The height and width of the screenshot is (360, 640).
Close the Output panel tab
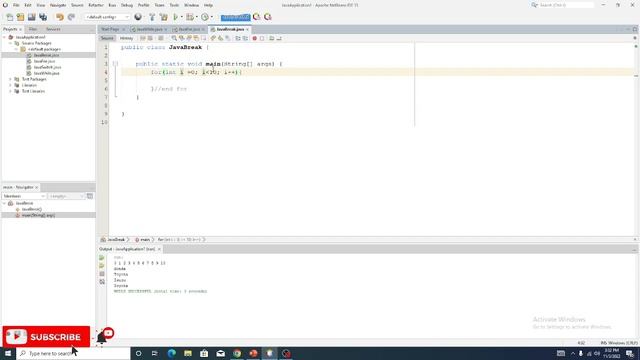pos(159,249)
